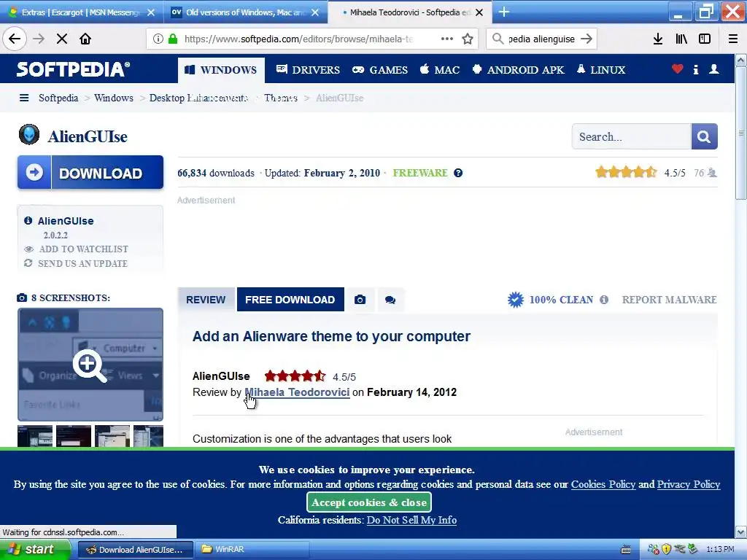Open the user account icon in Softpedia header

click(x=714, y=69)
